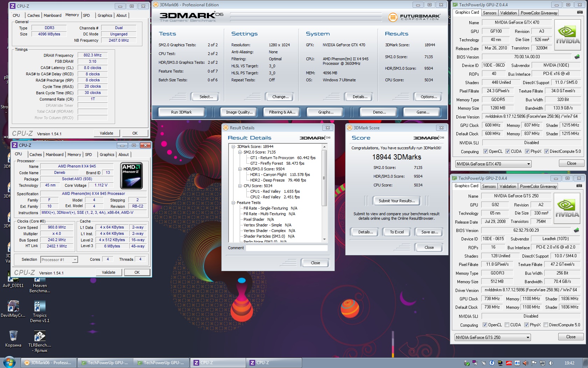This screenshot has width=588, height=368.
Task: Switch to 3DMark06 Professional taskbar button
Action: tap(48, 363)
